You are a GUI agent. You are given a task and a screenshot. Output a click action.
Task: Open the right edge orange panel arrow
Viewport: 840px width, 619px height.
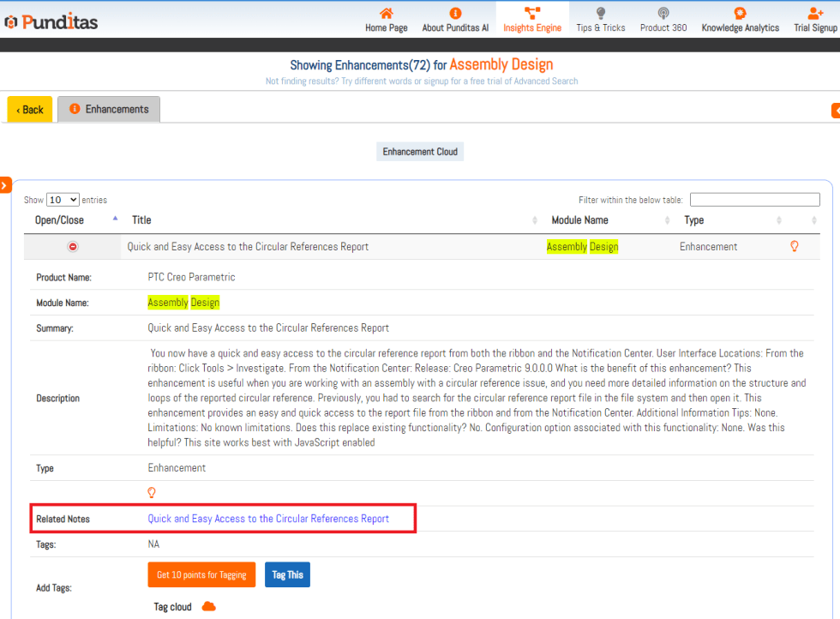836,111
